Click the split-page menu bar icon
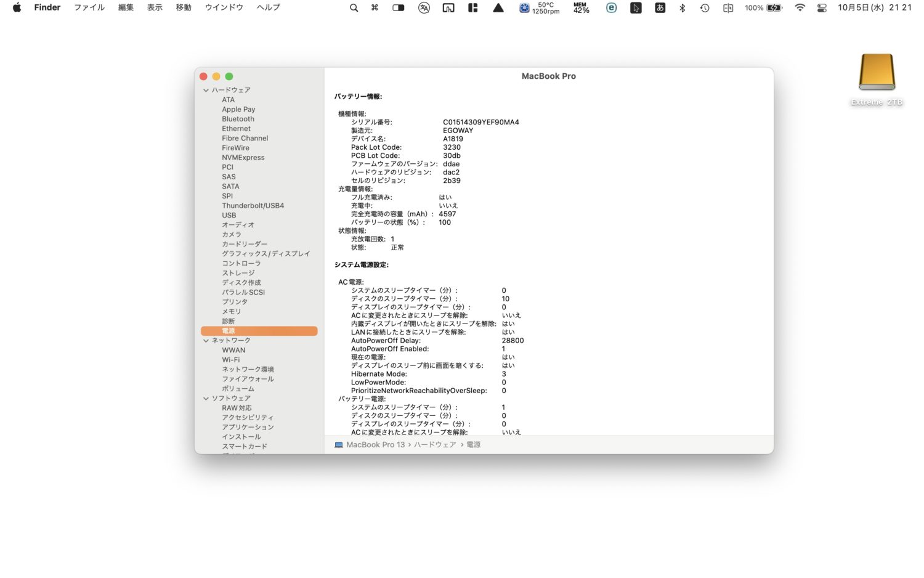924x578 pixels. tap(728, 8)
